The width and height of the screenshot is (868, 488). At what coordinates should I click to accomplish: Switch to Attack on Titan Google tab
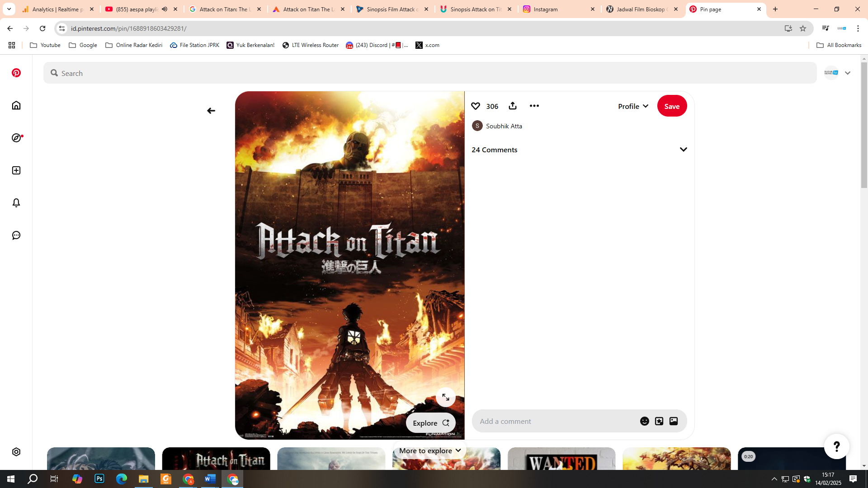[225, 9]
